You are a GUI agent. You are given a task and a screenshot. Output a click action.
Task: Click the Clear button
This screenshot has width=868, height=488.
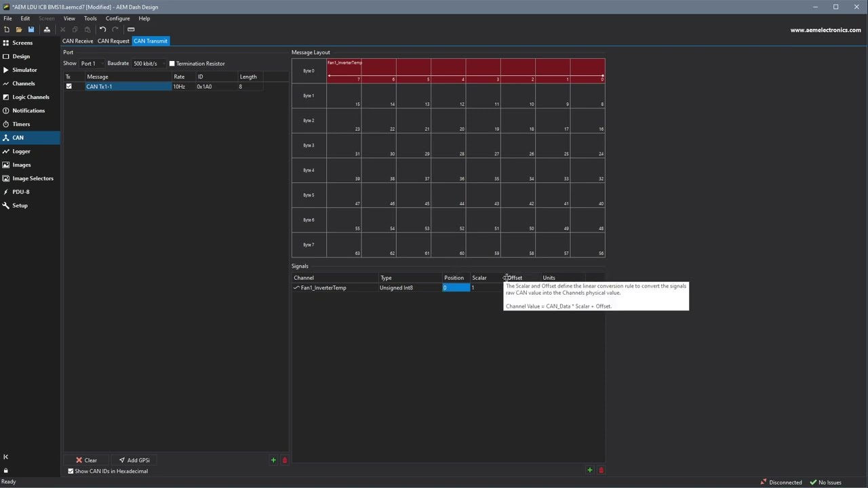click(x=86, y=460)
